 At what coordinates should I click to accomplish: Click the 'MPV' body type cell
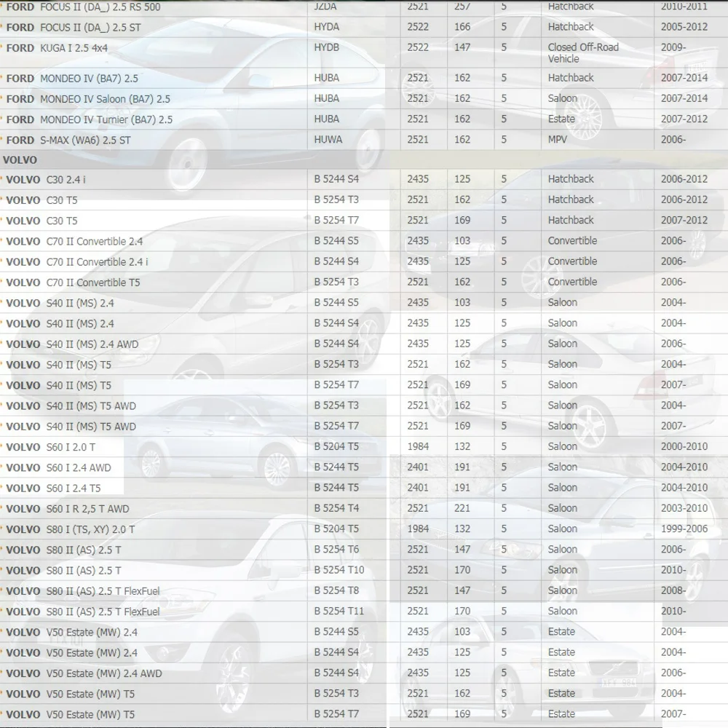pos(557,139)
